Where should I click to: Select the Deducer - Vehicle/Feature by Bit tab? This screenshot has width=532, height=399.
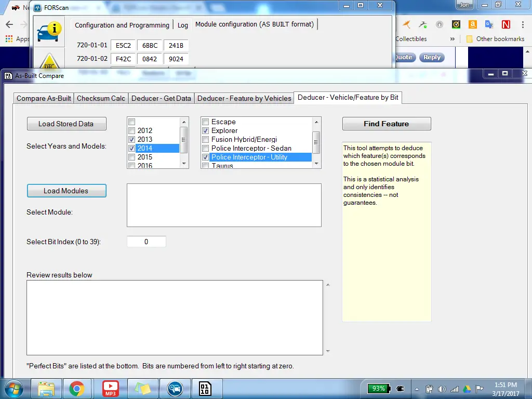(348, 97)
